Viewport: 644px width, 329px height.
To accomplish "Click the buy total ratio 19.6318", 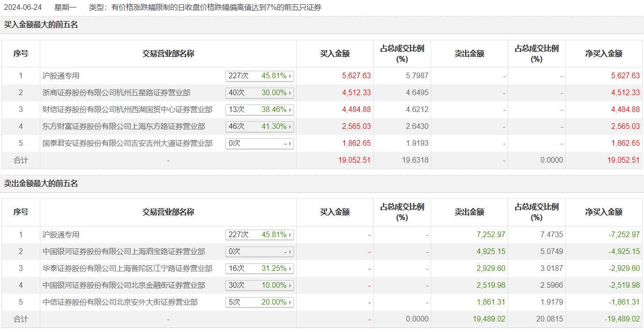I will tap(415, 160).
